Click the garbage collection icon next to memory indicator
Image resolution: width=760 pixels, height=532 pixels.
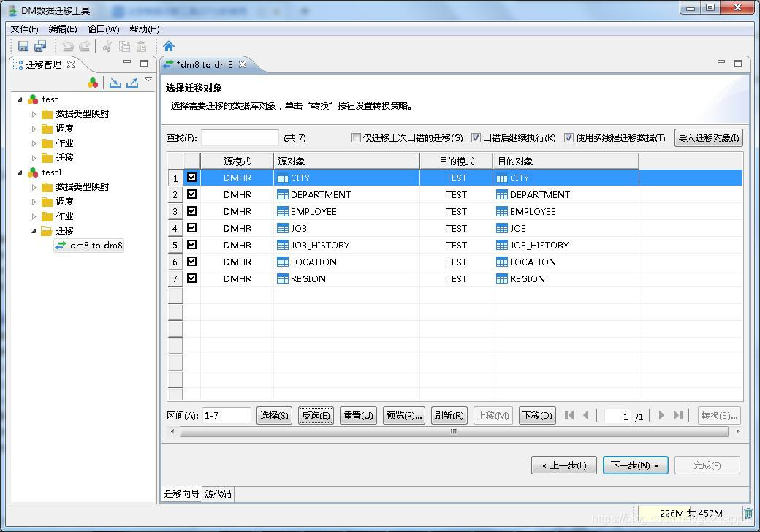tap(748, 513)
